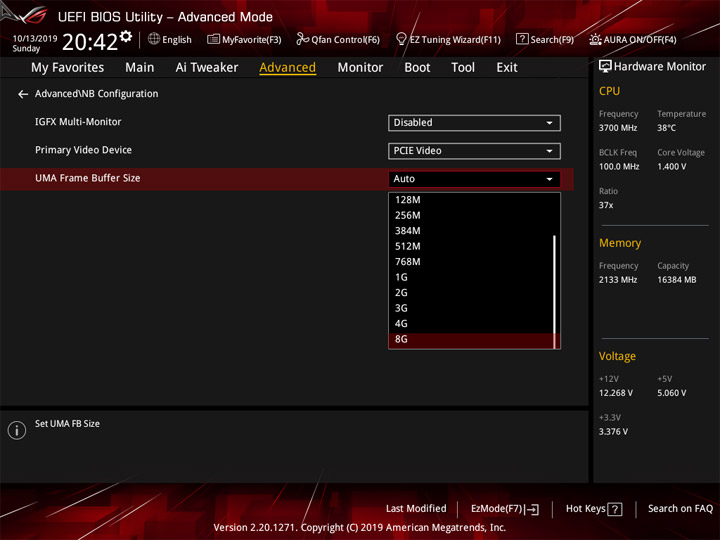Click the Hot Keys question mark box
The width and height of the screenshot is (720, 540).
pos(614,509)
